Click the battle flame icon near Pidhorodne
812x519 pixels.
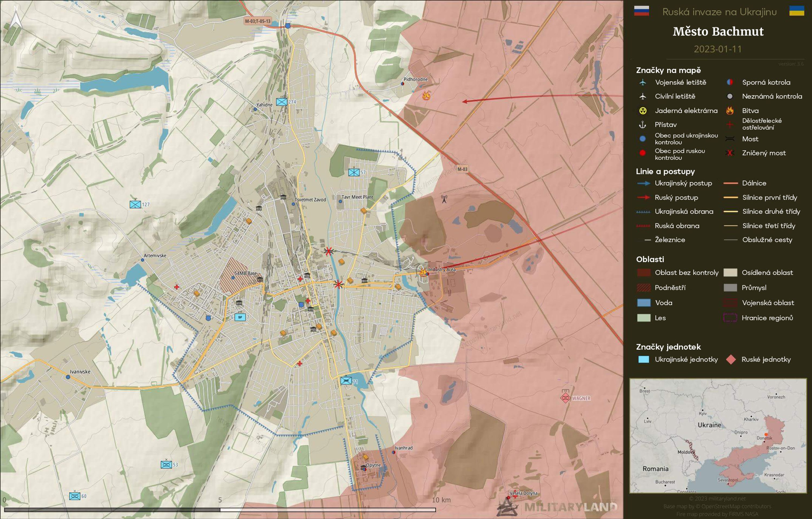tap(426, 96)
